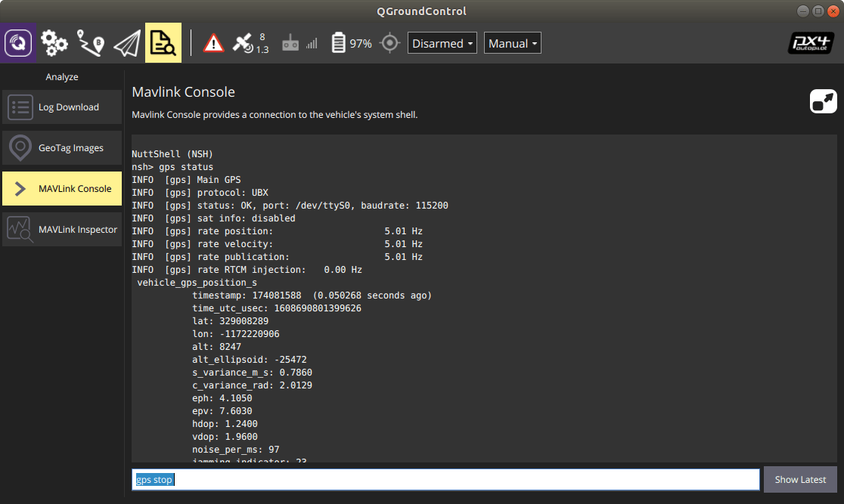Click the 'lon: -1172220906' value
Viewport: 844px width, 504px height.
click(236, 334)
